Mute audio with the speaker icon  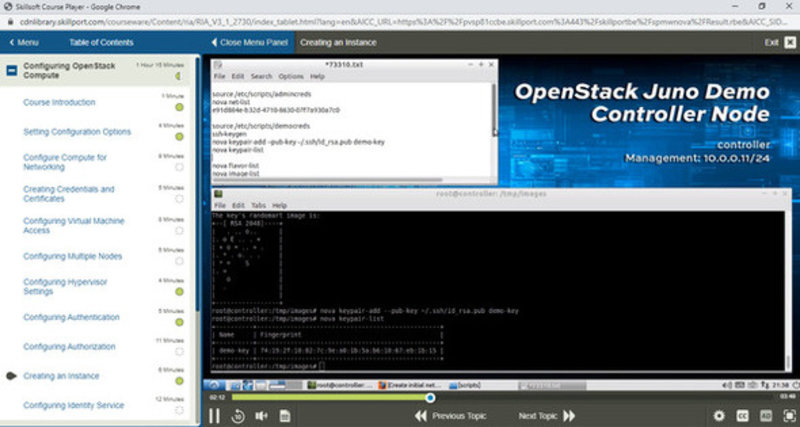[x=261, y=416]
